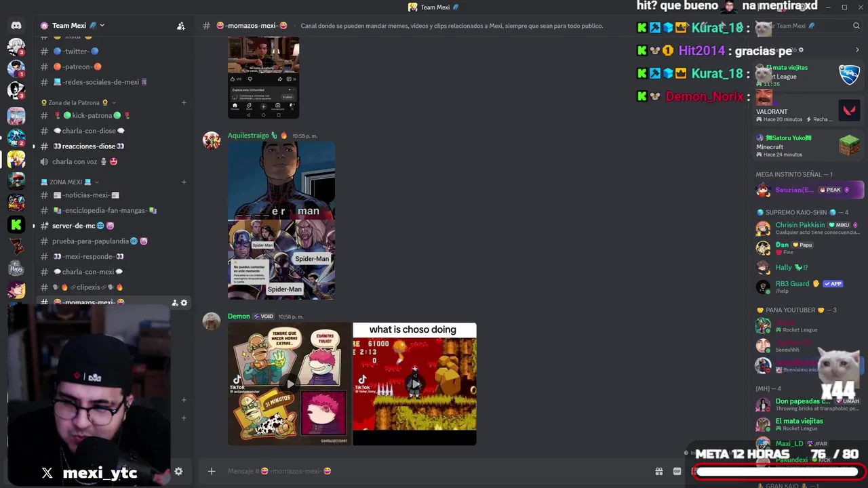Image resolution: width=868 pixels, height=488 pixels.
Task: Open the charla-con-mexi channel
Action: pyautogui.click(x=113, y=272)
